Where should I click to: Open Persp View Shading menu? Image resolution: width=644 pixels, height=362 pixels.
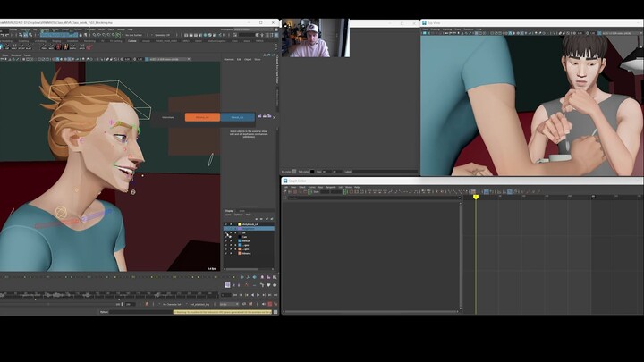[436, 29]
